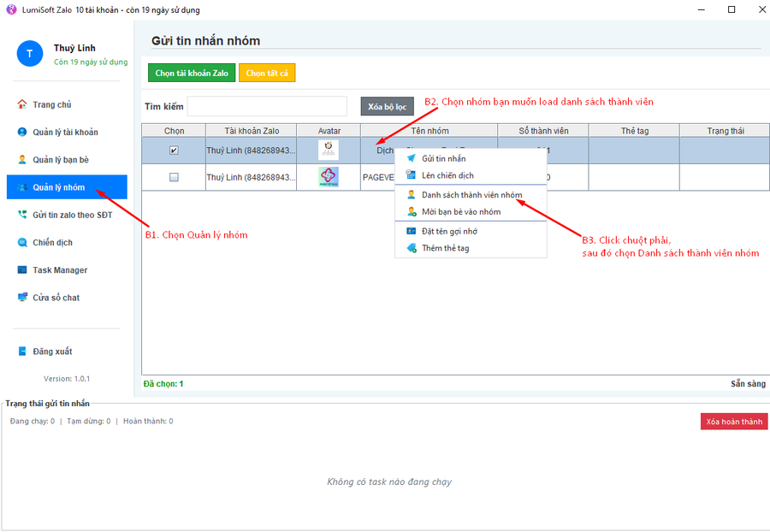Viewport: 770px width, 532px height.
Task: Click the Xóa bộ lọc button
Action: pos(387,106)
